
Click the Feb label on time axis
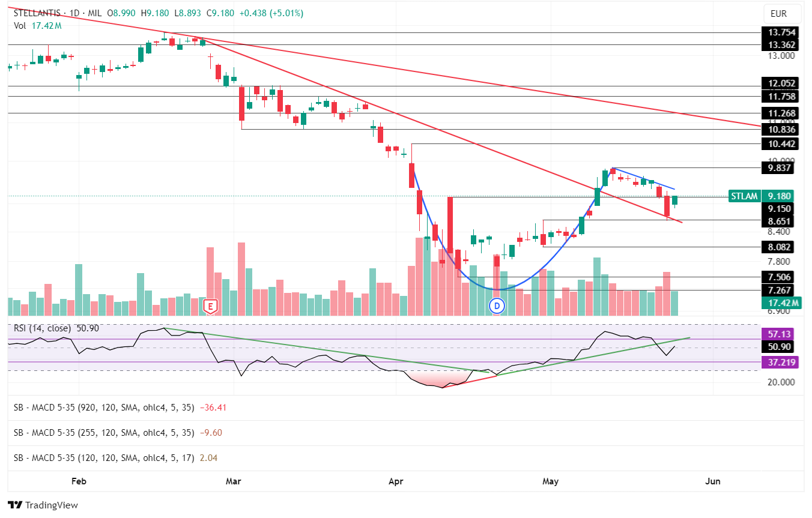coord(79,481)
